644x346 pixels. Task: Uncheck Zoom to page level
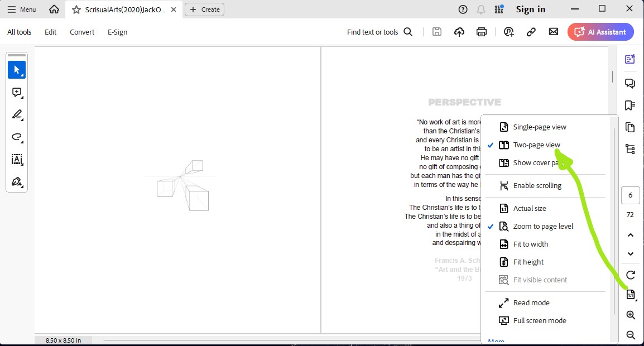point(542,226)
